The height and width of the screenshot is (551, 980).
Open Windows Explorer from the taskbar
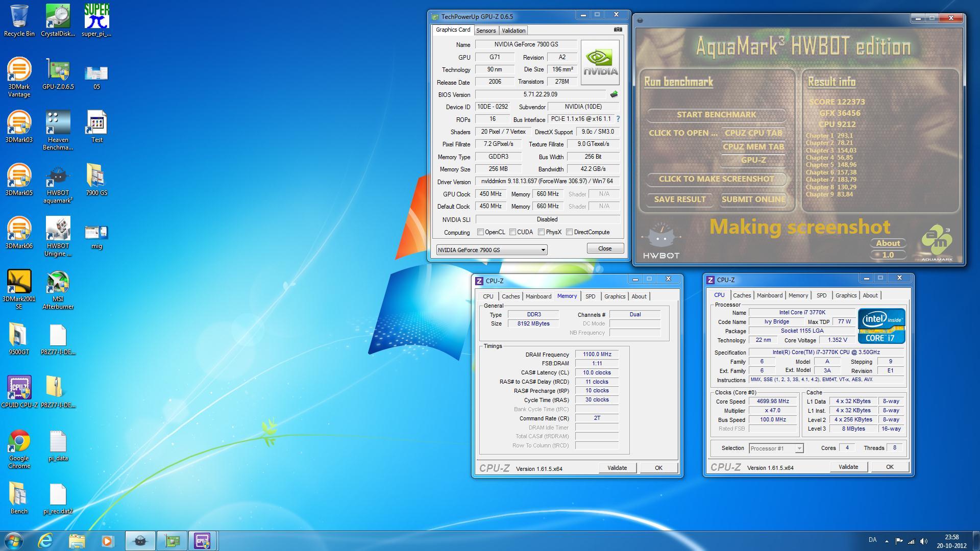click(x=77, y=541)
